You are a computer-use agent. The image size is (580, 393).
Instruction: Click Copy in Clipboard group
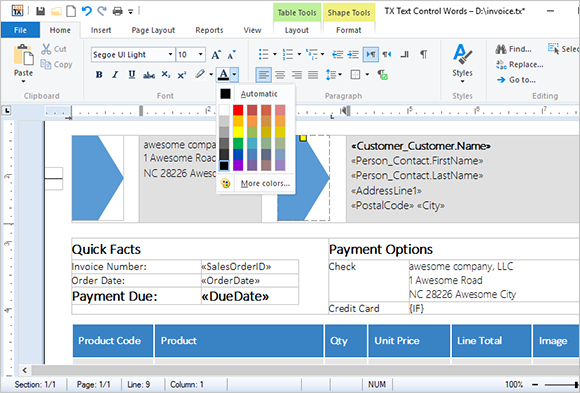[56, 64]
